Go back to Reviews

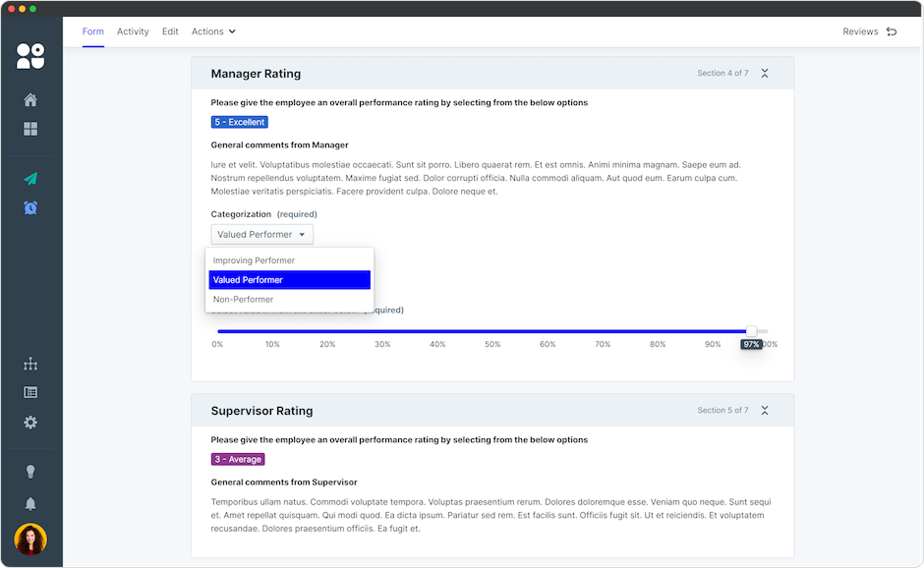coord(869,31)
